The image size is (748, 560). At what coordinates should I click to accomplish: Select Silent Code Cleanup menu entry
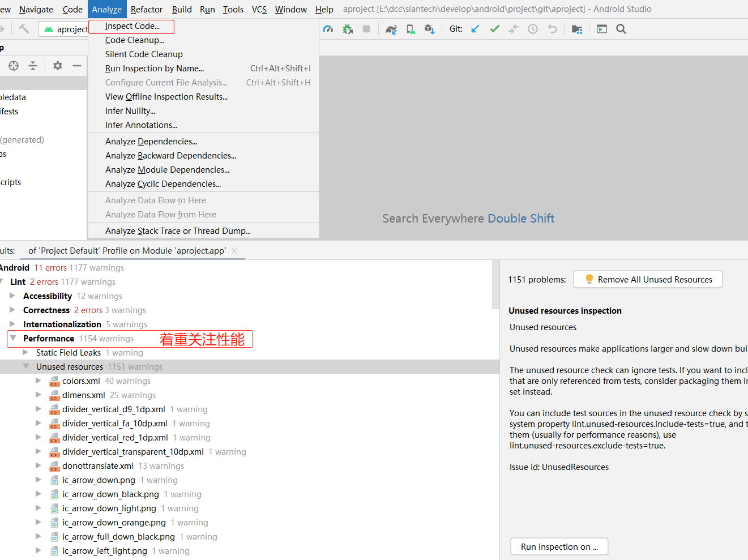[x=203, y=54]
